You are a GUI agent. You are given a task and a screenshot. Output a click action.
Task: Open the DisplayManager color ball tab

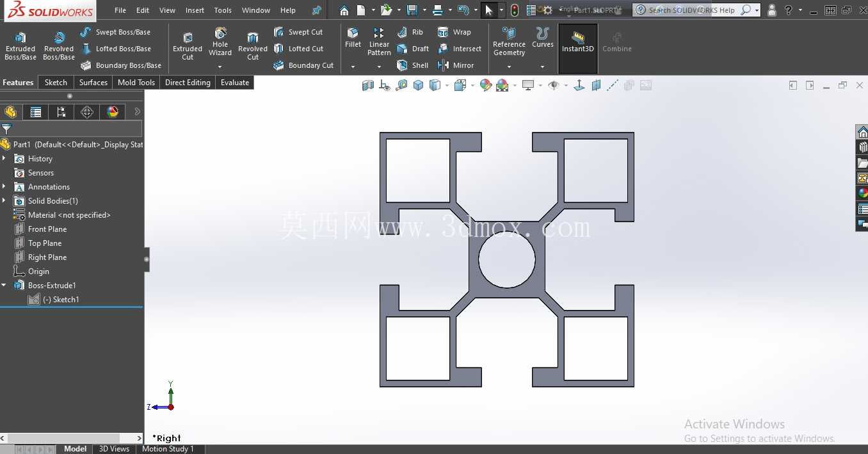(113, 112)
